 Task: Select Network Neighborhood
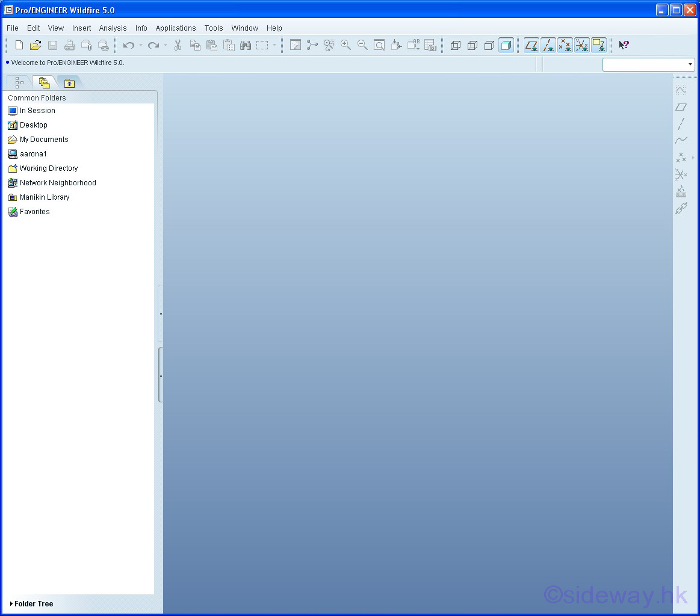point(52,183)
